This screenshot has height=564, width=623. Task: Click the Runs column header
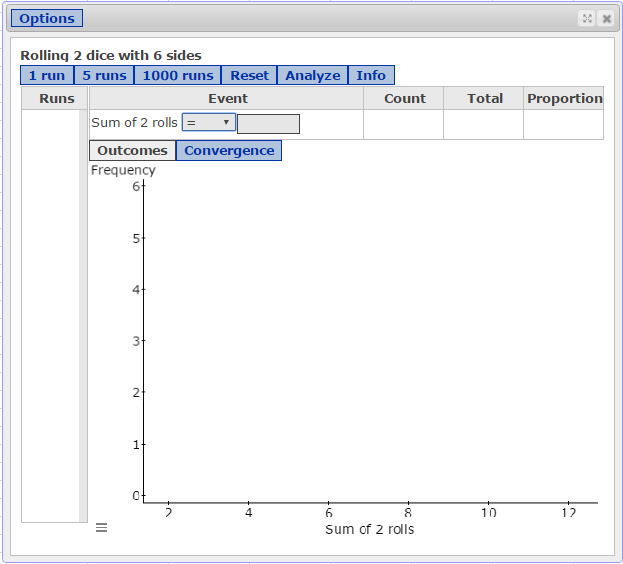tap(56, 98)
